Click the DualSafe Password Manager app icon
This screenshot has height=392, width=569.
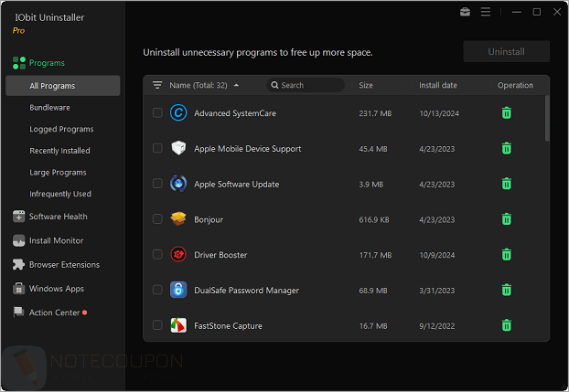click(178, 290)
